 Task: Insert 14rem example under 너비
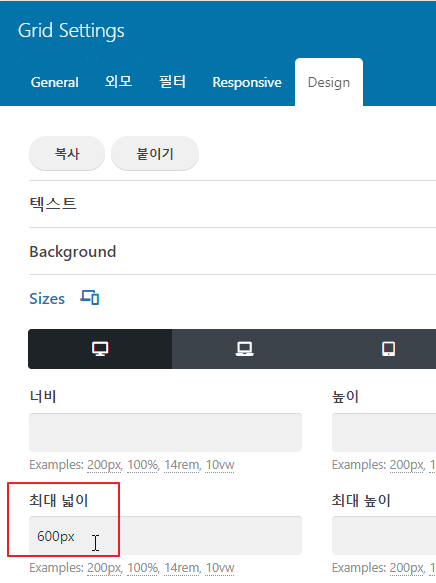click(182, 465)
